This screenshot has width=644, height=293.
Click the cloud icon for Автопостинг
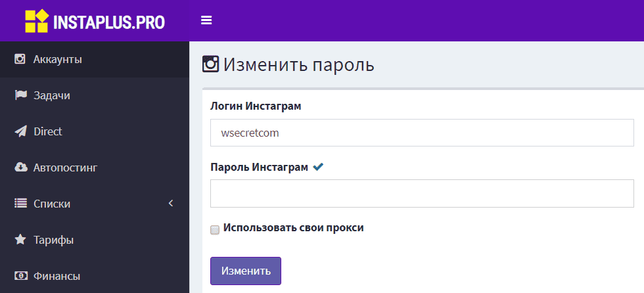pos(21,168)
